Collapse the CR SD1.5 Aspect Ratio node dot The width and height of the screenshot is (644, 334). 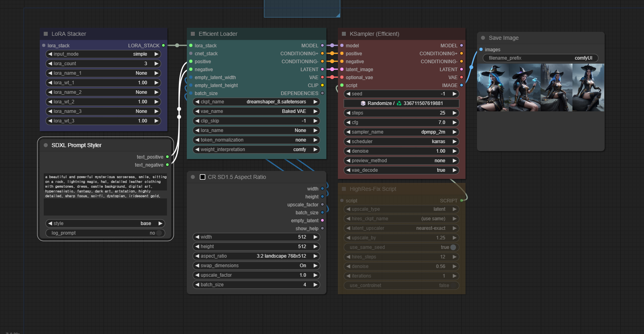pos(193,177)
